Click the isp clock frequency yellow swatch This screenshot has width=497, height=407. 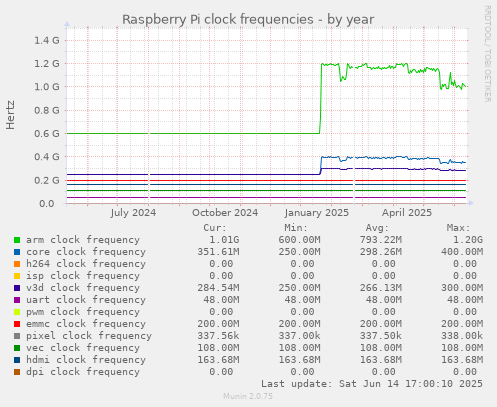[17, 276]
